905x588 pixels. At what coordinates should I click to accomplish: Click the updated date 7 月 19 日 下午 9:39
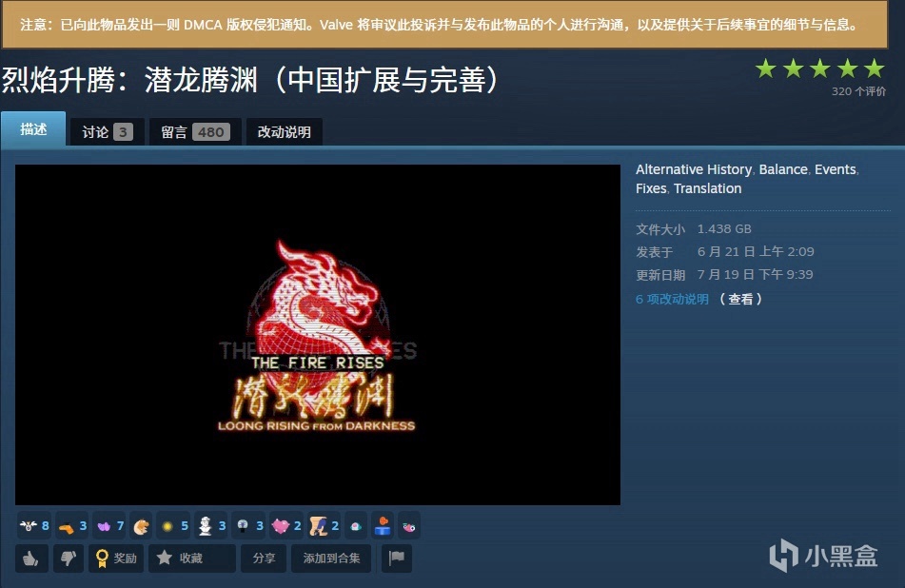(x=755, y=275)
